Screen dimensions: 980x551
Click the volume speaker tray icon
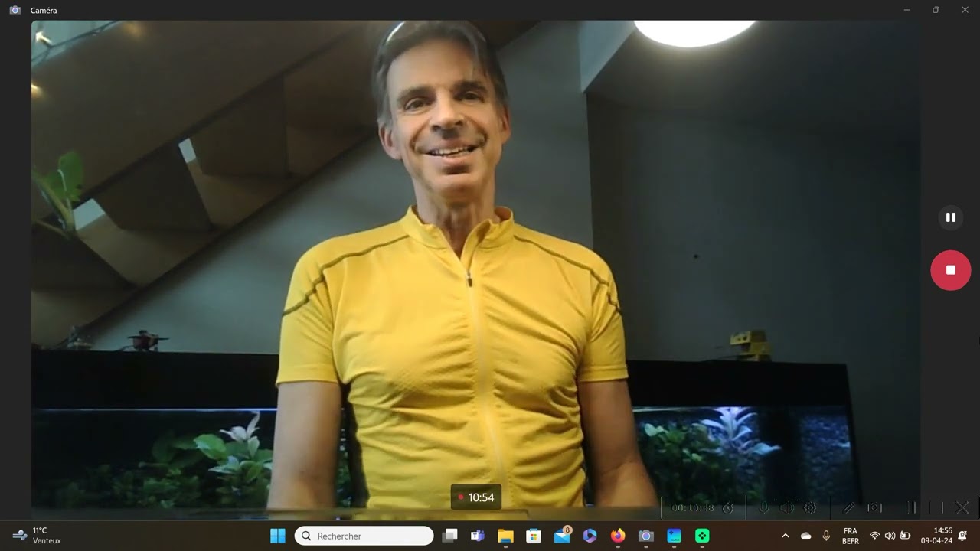tap(890, 536)
